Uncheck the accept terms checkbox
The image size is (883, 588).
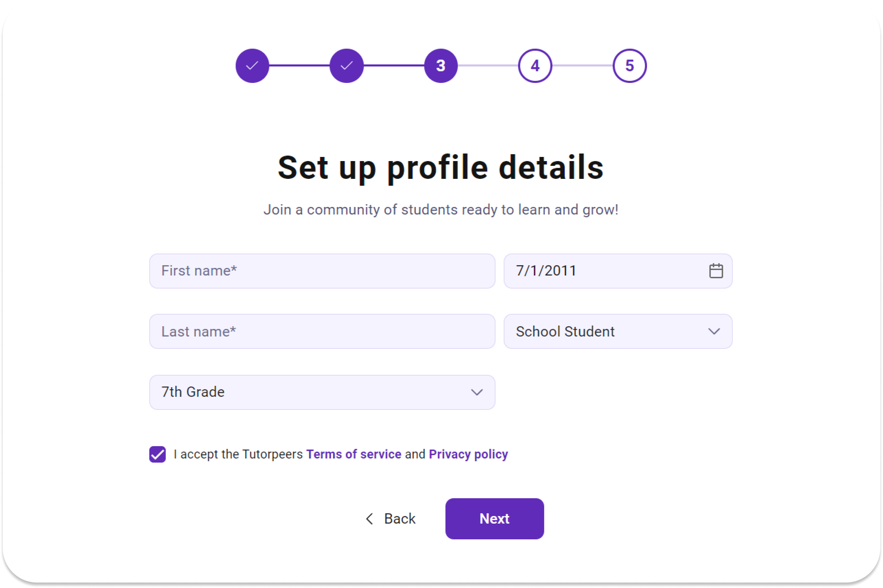click(x=158, y=454)
